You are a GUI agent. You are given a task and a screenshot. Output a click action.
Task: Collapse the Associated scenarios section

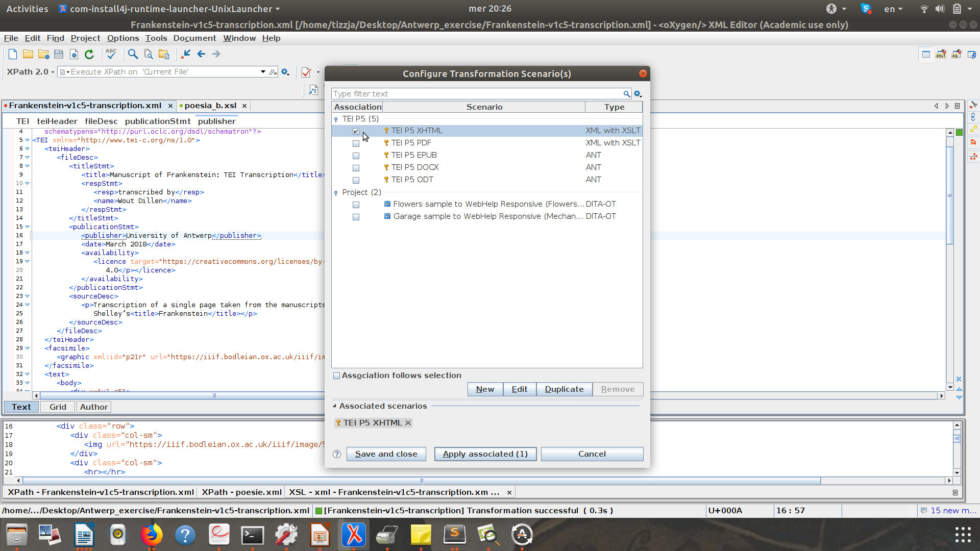tap(334, 406)
